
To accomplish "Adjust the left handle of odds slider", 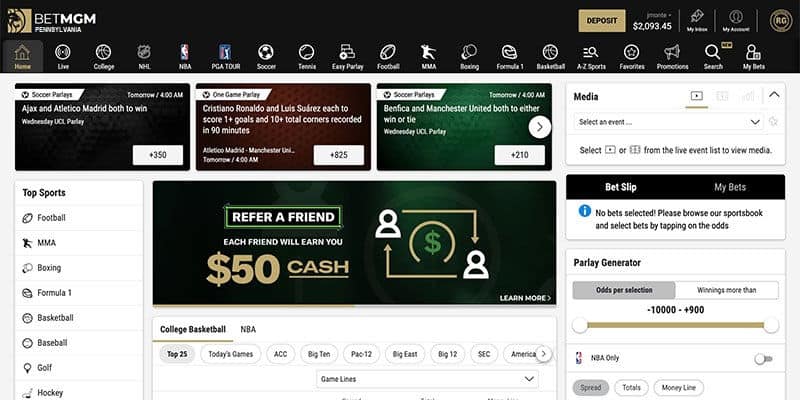I will [x=580, y=325].
